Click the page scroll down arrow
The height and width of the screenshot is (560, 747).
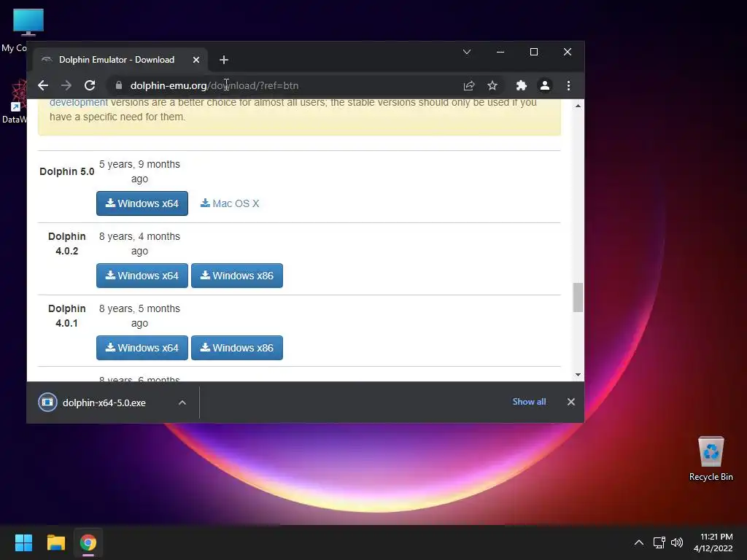[x=578, y=375]
